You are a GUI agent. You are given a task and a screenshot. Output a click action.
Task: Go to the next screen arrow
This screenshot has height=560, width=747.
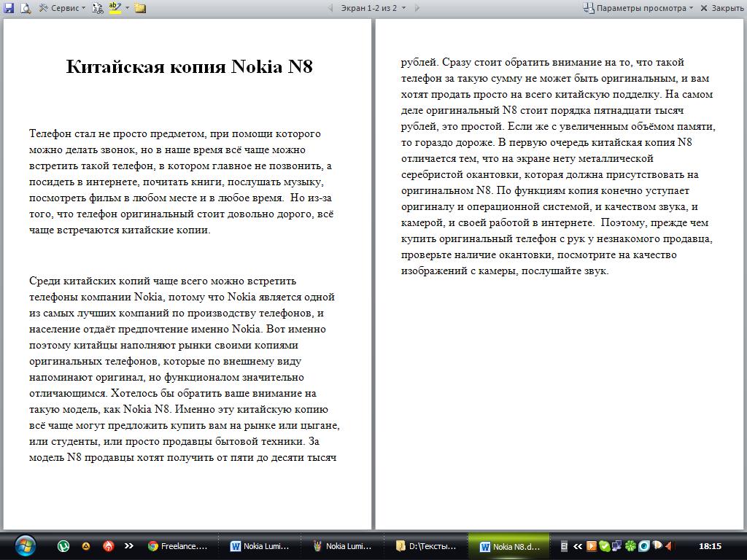click(x=417, y=7)
